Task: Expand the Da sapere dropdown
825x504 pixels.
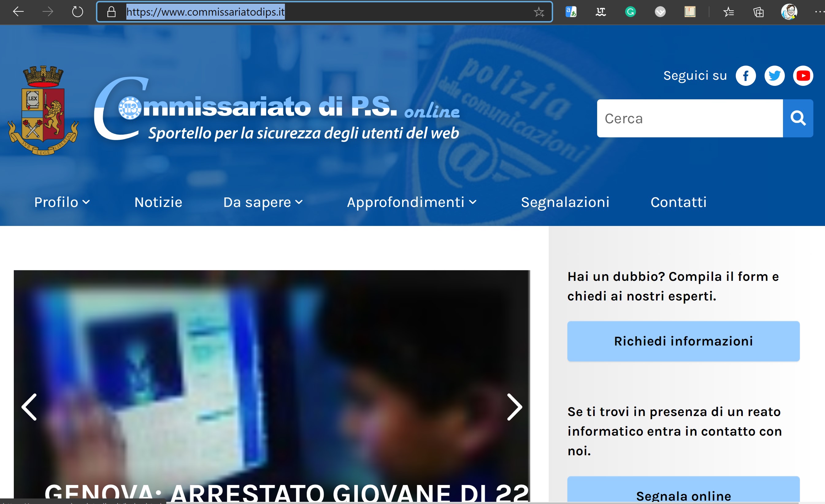Action: click(263, 202)
